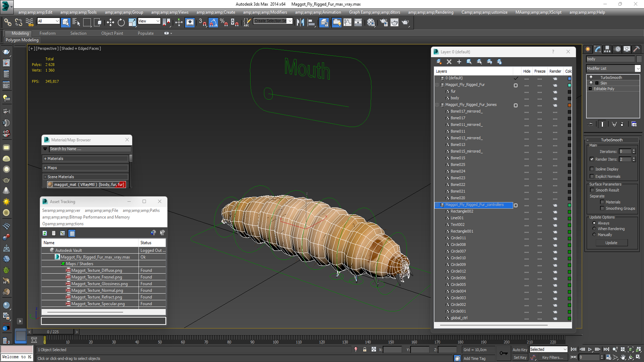Open the Rendering menu
Screen dimensions: 644x362
tap(430, 12)
